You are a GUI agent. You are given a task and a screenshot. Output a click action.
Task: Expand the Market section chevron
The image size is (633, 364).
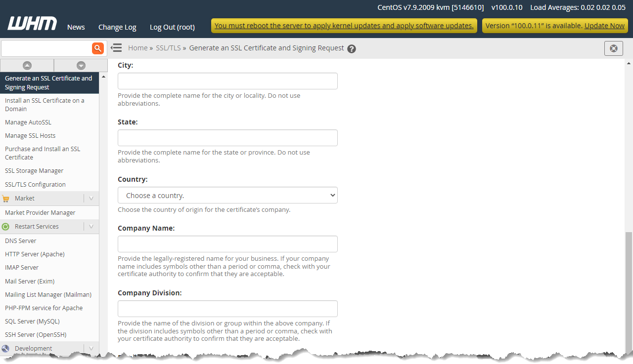(91, 198)
